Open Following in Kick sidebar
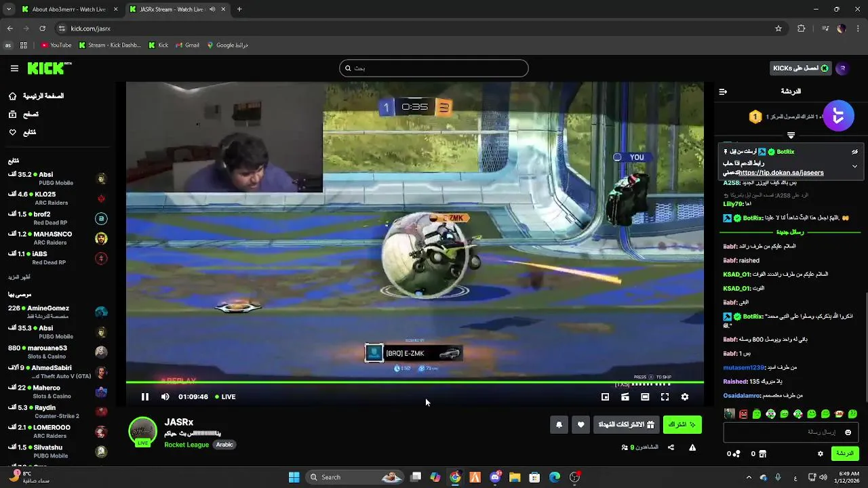Image resolution: width=868 pixels, height=488 pixels. click(x=22, y=132)
